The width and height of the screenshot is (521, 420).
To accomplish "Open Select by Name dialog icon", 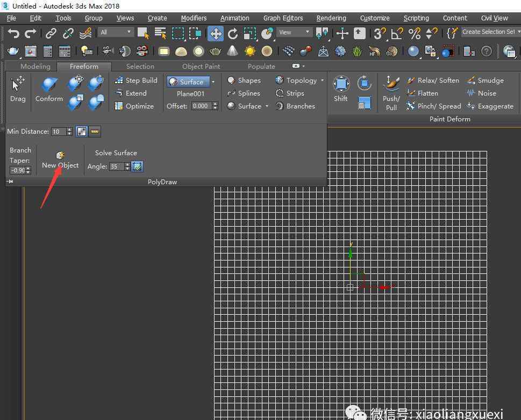I will (161, 33).
